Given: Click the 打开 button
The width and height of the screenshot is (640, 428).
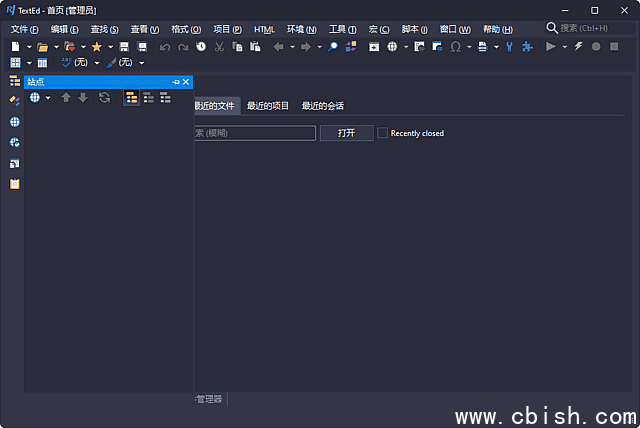Looking at the screenshot, I should (x=347, y=133).
